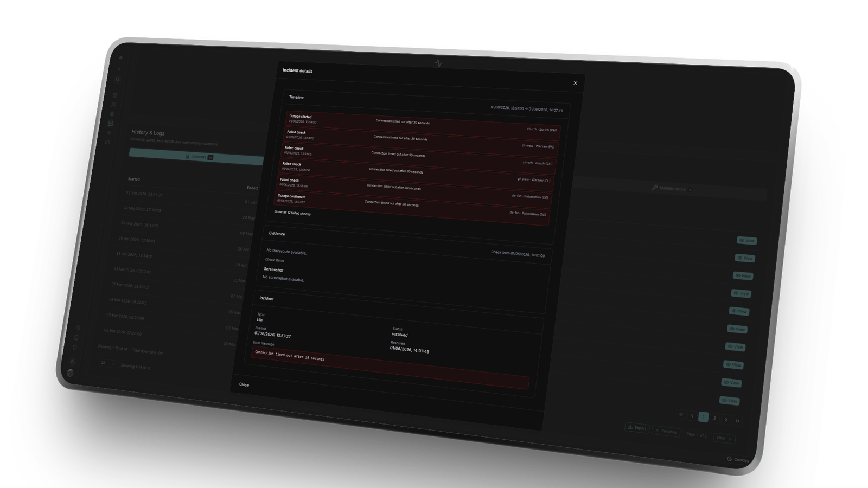View incident from 05 Mar 2026, 07:26:00

730,401
